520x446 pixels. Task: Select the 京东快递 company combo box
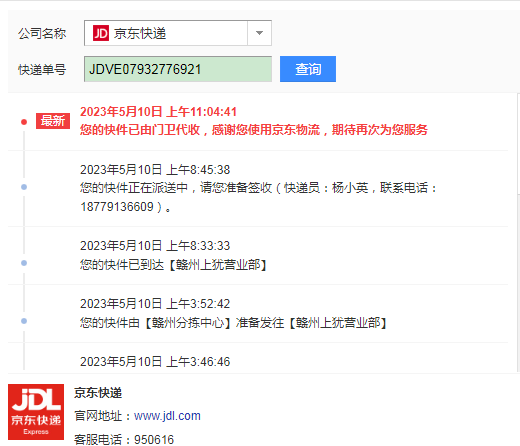click(178, 33)
